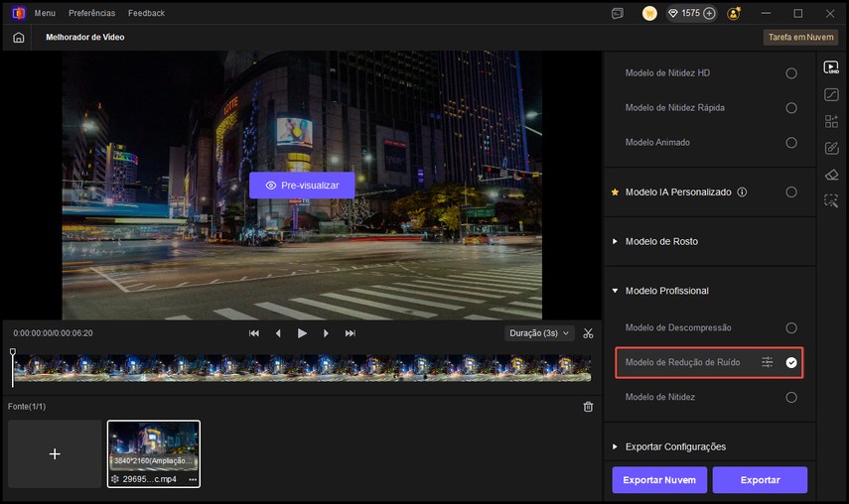Viewport: 849px width, 504px height.
Task: Select Modelo de Descompressão radio button
Action: [791, 328]
